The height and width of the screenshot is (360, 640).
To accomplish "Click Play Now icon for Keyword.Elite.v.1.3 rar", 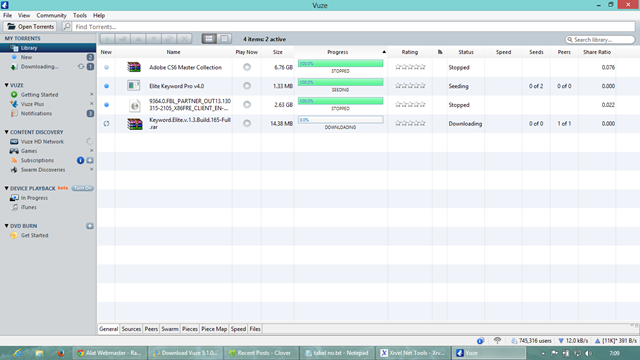I will tap(247, 123).
